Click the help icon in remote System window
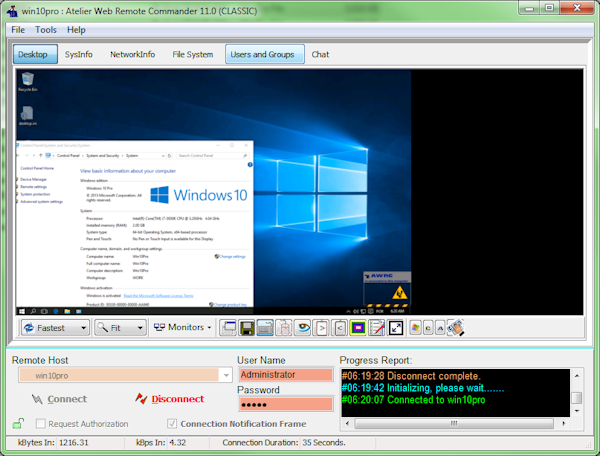This screenshot has height=456, width=600. point(250,164)
